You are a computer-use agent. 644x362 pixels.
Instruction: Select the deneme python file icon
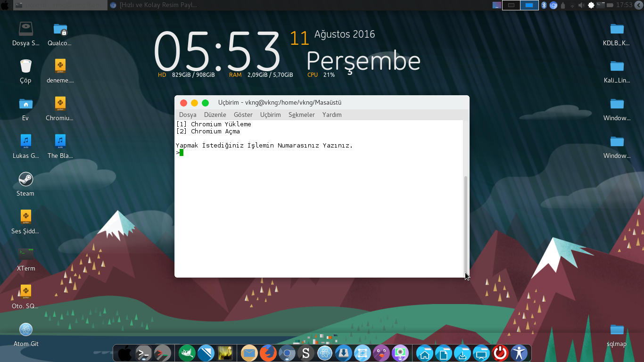pyautogui.click(x=60, y=66)
